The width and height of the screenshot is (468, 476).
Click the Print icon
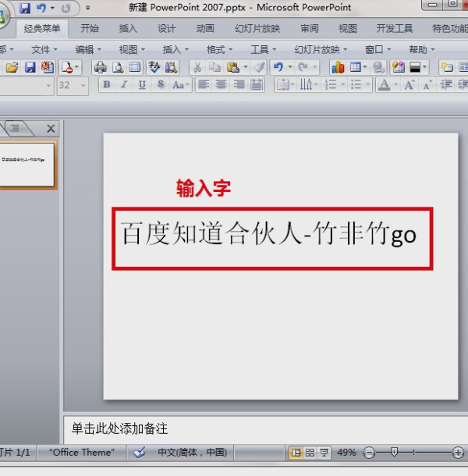[x=101, y=67]
